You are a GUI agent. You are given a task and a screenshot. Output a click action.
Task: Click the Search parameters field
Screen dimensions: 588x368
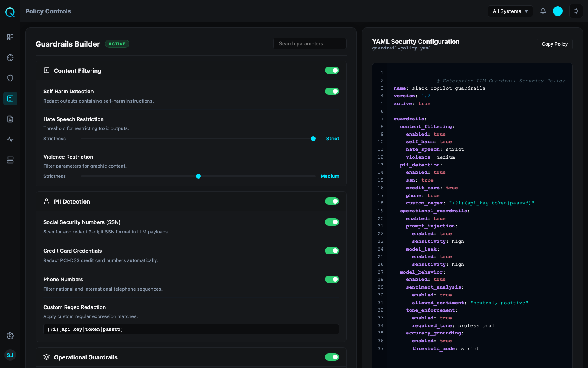click(310, 43)
